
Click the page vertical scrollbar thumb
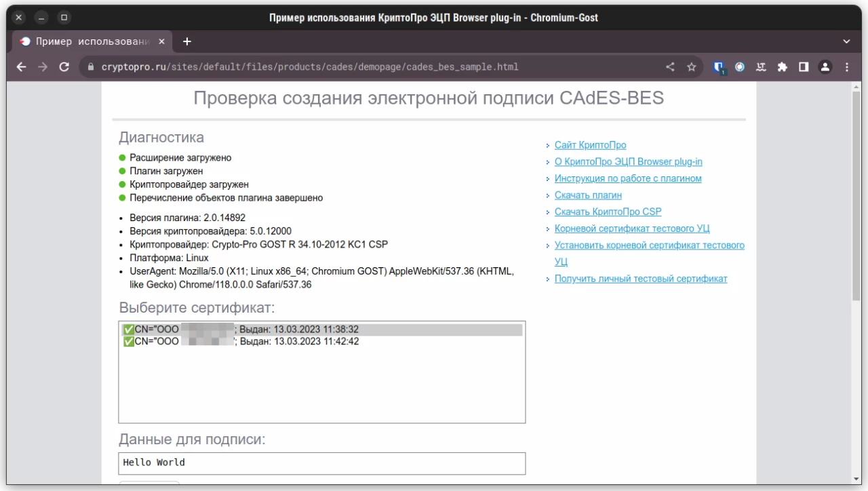[x=856, y=197]
